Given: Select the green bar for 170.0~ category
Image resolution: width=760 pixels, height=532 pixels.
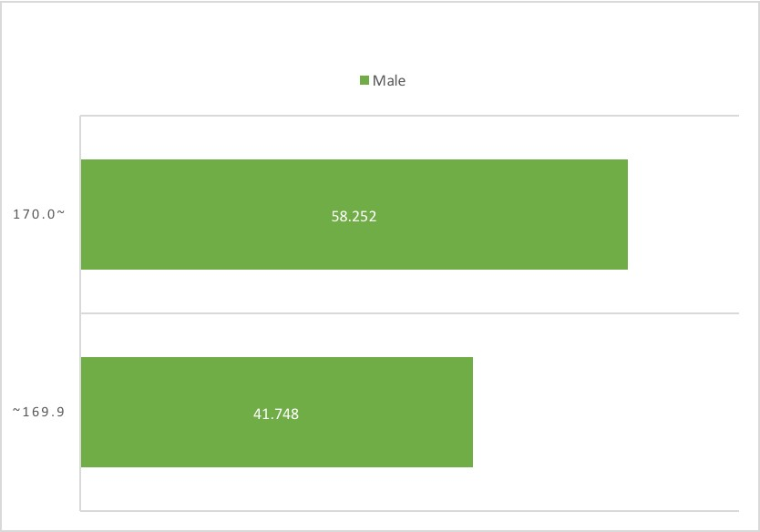Looking at the screenshot, I should click(x=354, y=214).
